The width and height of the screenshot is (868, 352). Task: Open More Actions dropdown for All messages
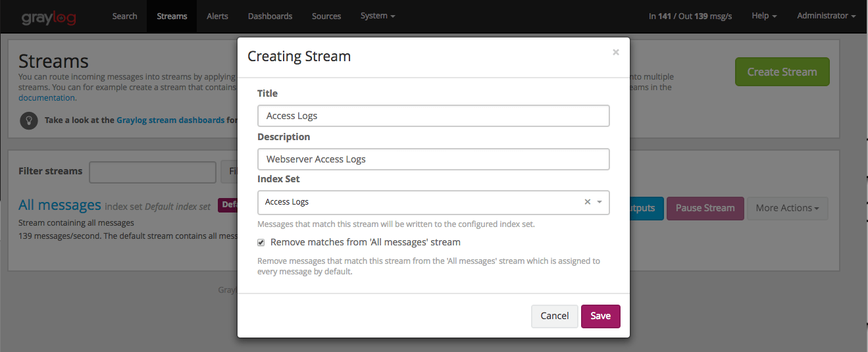point(787,208)
